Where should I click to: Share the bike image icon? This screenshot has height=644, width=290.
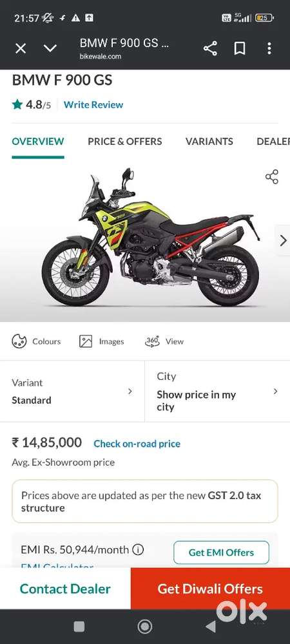coord(271,176)
